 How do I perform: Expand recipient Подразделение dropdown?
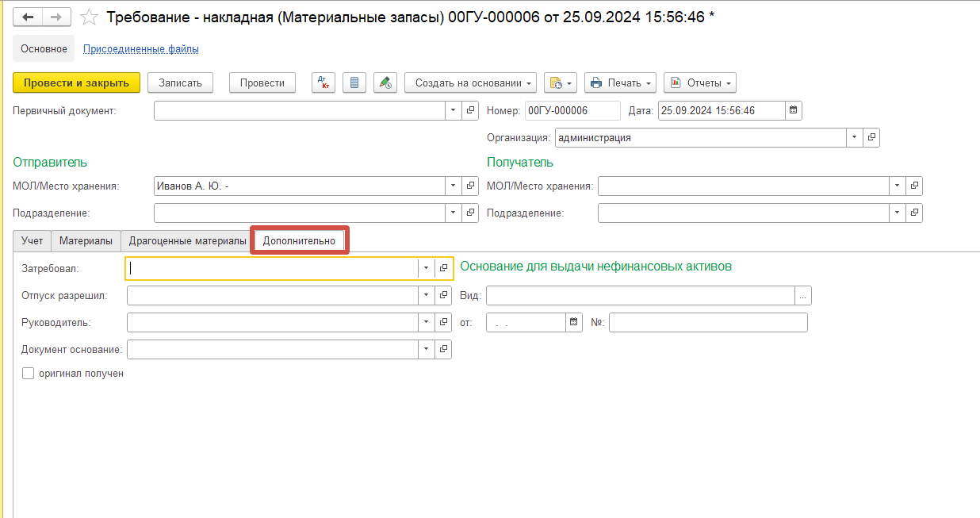coord(898,213)
